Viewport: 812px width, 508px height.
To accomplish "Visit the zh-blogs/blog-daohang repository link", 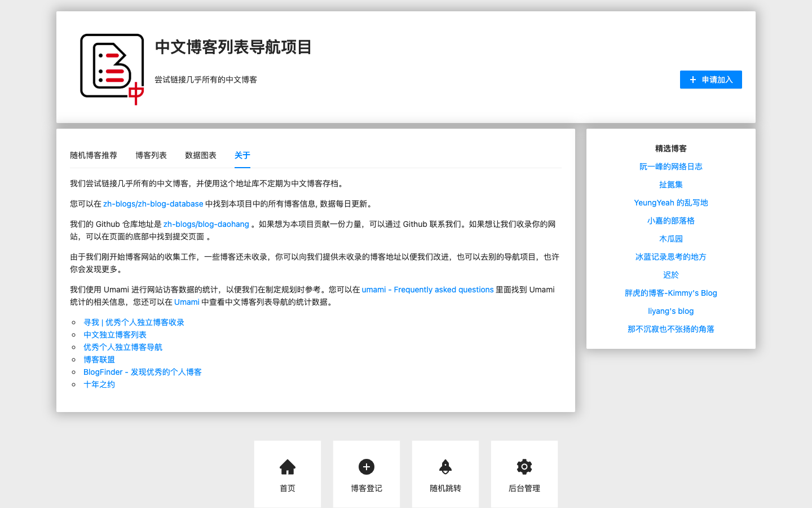I will click(x=206, y=224).
